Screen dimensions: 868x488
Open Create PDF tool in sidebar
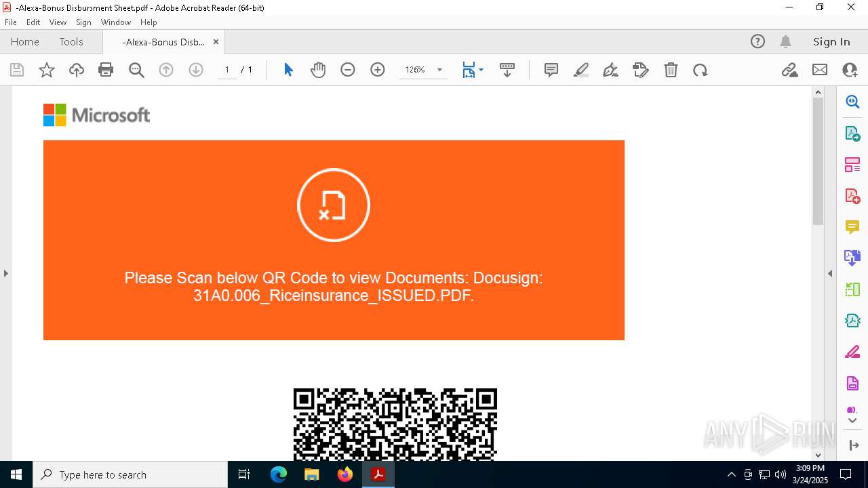(x=852, y=195)
